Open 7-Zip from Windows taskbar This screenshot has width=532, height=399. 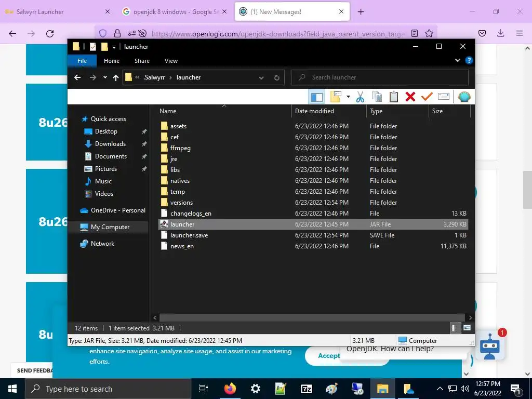coord(306,389)
